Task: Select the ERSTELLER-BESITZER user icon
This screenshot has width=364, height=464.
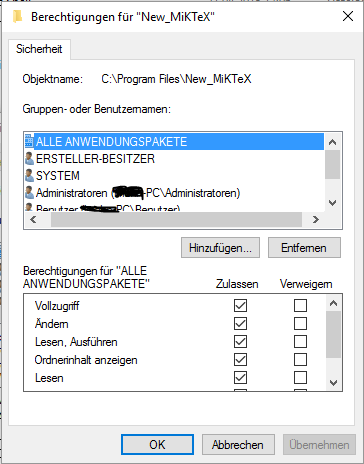Action: click(x=29, y=158)
